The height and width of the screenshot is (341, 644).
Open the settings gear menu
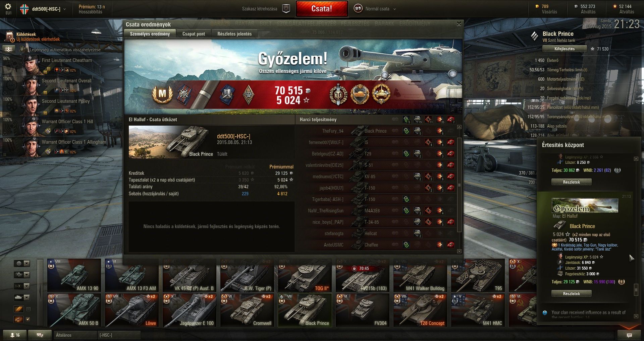8,7
